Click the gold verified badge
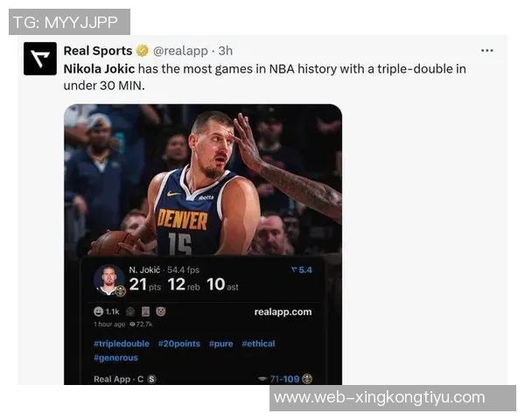Viewport: 525px width, 420px height. pos(143,51)
